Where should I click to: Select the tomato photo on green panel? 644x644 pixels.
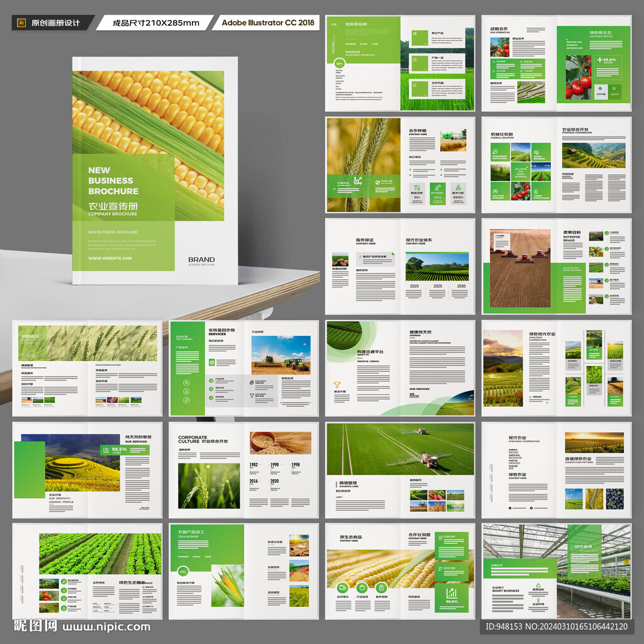579,77
